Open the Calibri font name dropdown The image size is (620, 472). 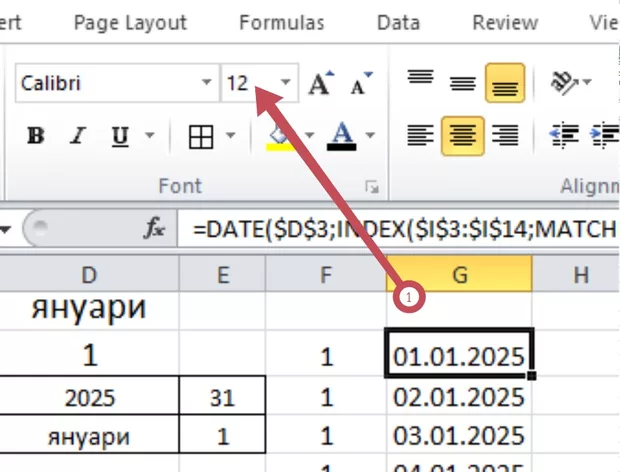[x=206, y=82]
